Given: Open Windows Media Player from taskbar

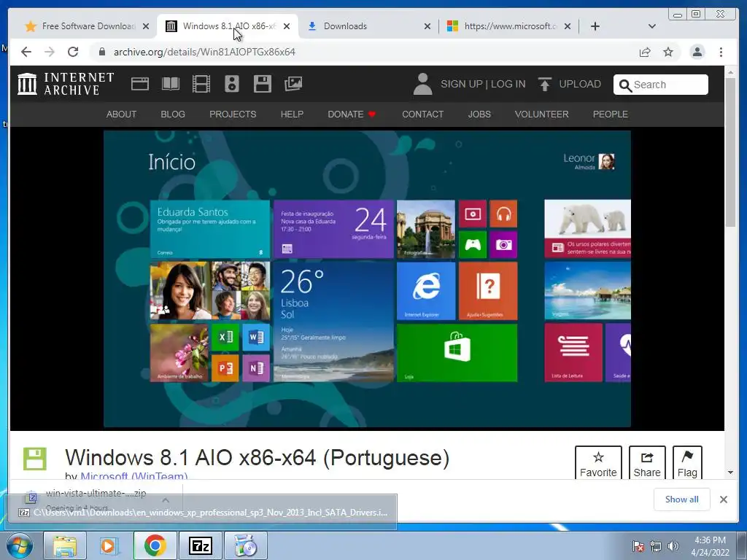Looking at the screenshot, I should 109,545.
